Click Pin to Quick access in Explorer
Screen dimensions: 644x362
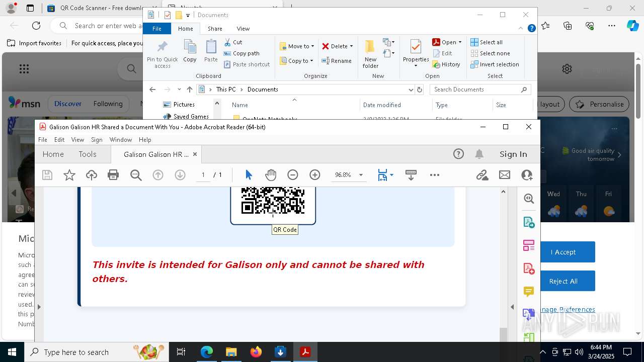coord(162,54)
